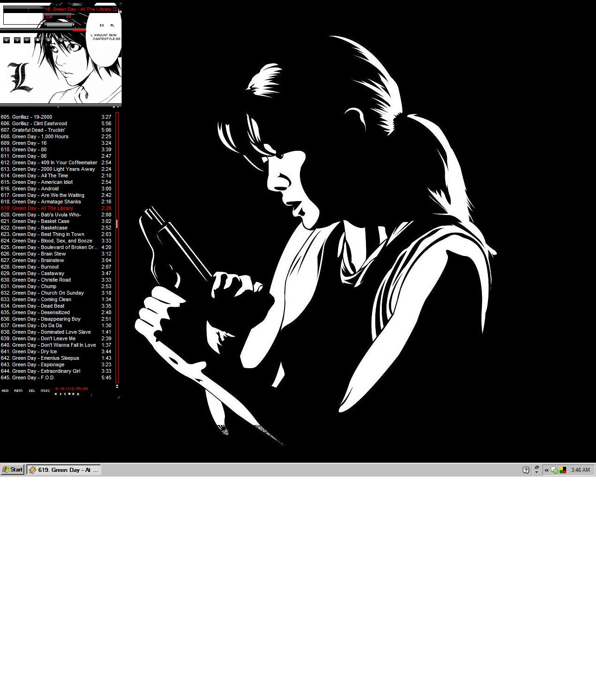The height and width of the screenshot is (700, 596).
Task: Open the ADD menu in playlist editor
Action: click(x=5, y=391)
